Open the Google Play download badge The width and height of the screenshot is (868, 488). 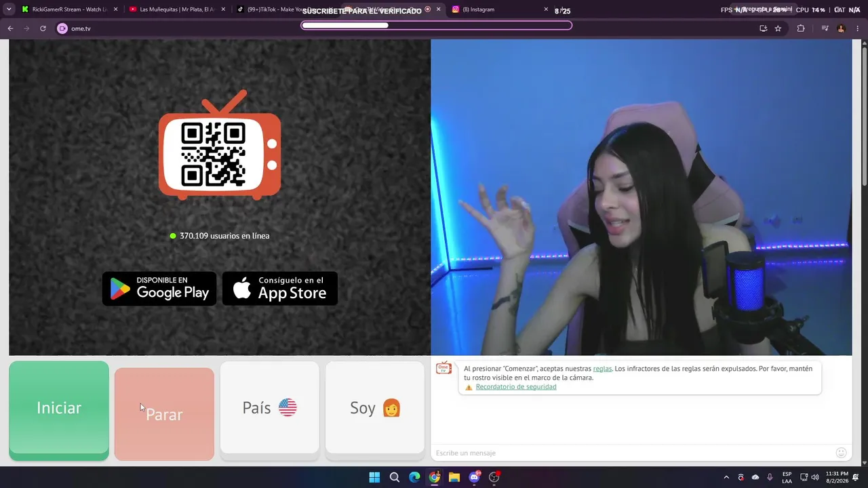159,289
